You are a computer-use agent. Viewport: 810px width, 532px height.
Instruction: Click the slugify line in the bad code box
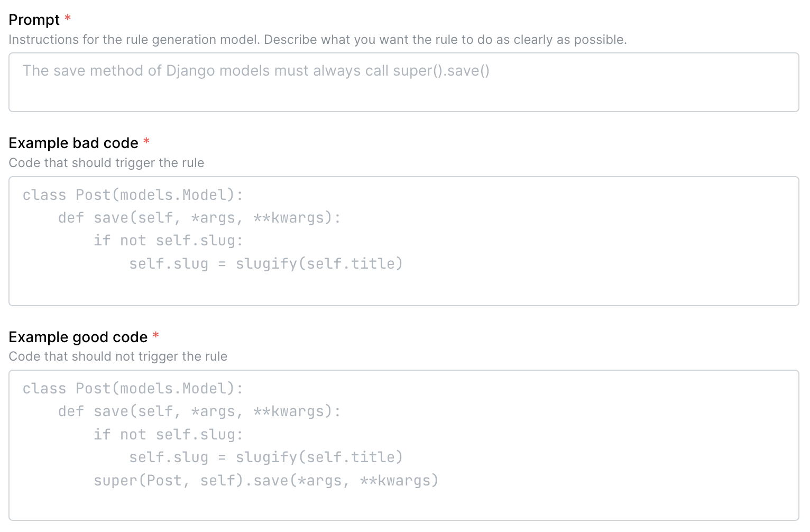pyautogui.click(x=265, y=263)
